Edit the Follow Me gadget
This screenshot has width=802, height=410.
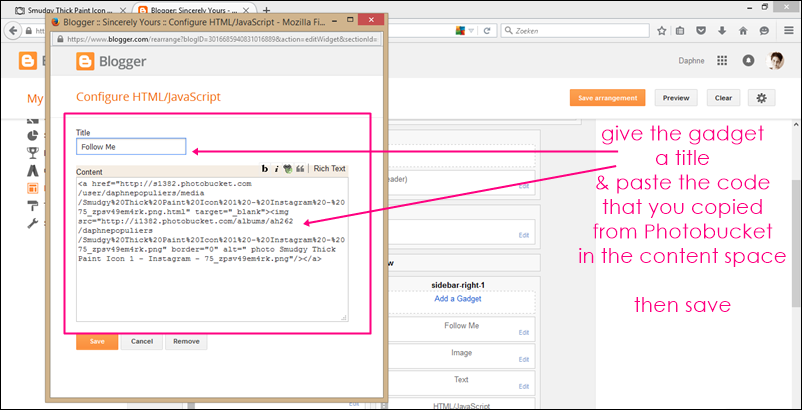tap(524, 332)
